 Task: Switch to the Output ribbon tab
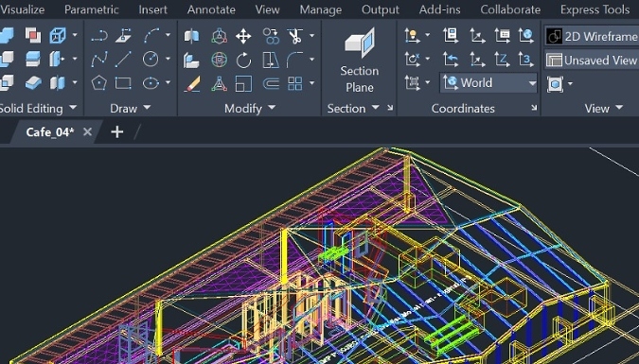(x=381, y=9)
